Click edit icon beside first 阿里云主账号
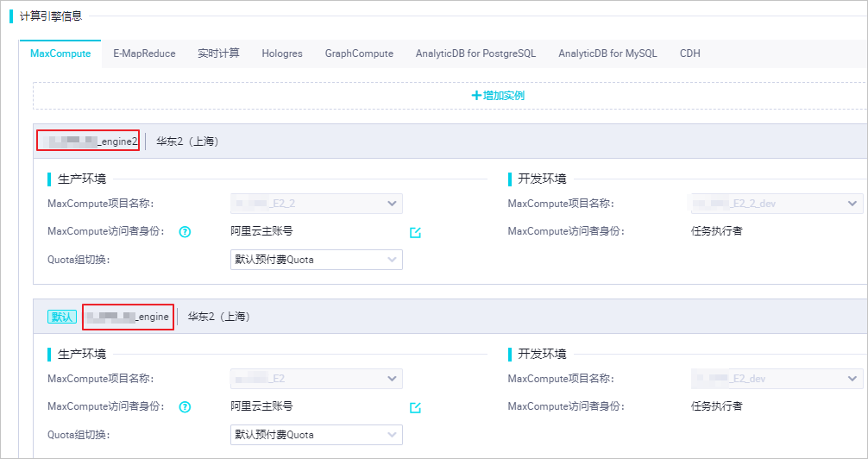Viewport: 868px width, 459px height. 415,232
